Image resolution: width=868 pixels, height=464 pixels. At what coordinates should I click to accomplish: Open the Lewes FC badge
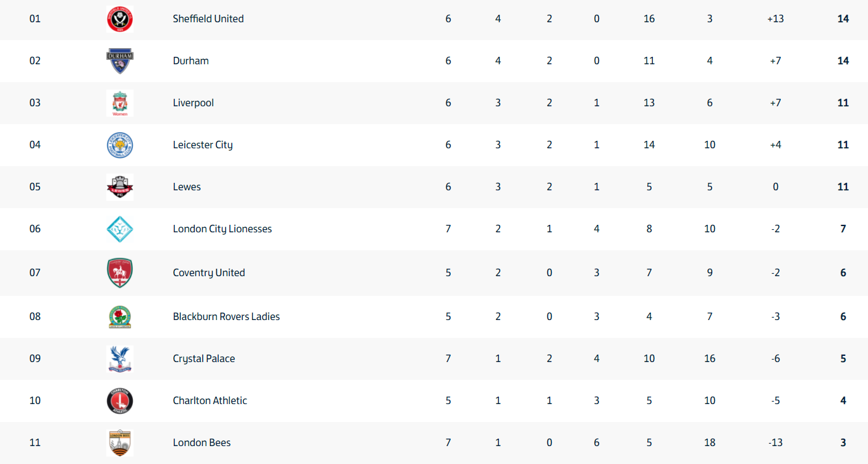(x=119, y=187)
